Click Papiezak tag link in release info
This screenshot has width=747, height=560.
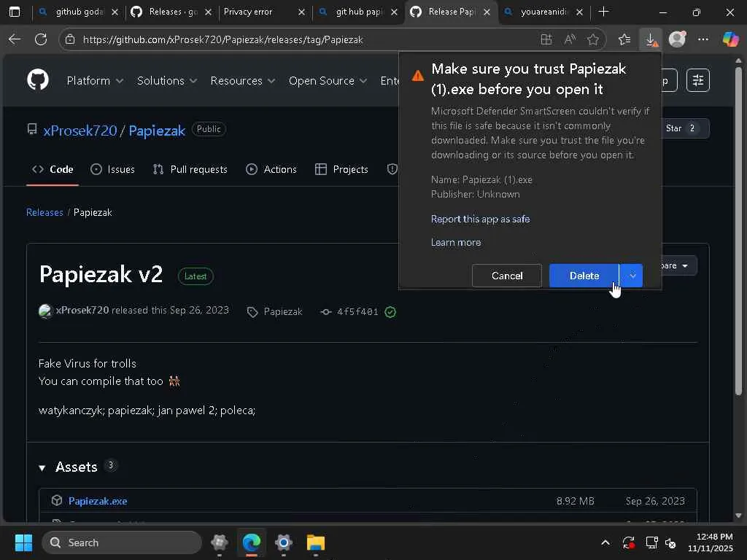click(283, 312)
